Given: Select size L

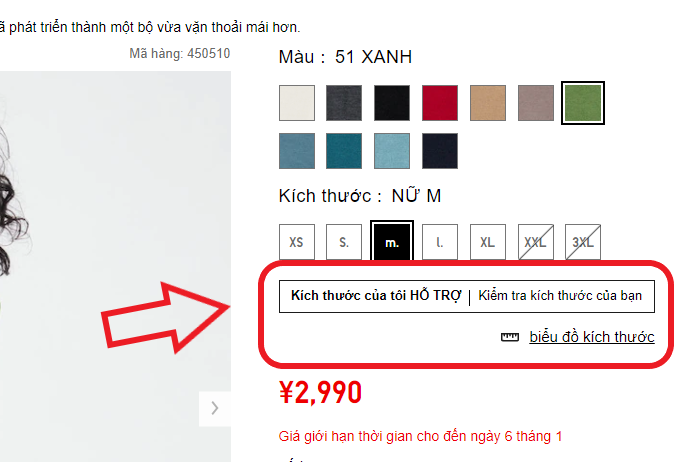Looking at the screenshot, I should pyautogui.click(x=440, y=242).
